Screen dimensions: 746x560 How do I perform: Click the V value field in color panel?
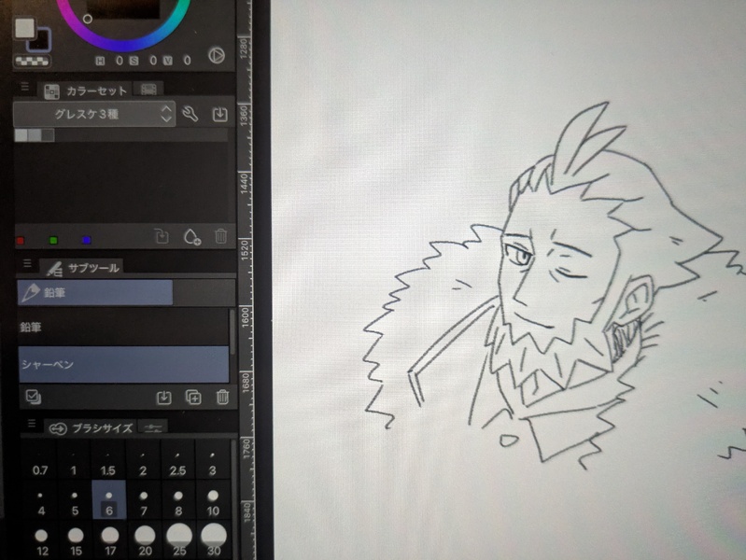pos(187,61)
